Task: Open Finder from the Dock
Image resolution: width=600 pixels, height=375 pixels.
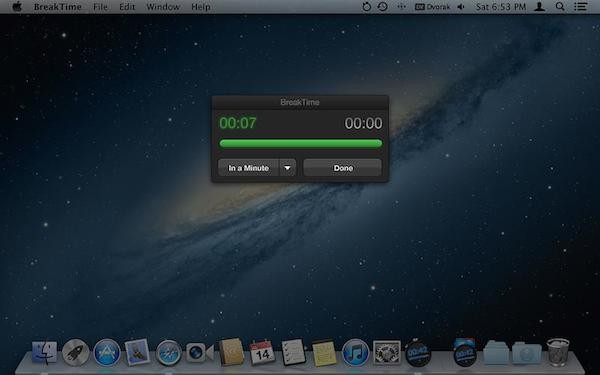Action: [44, 352]
